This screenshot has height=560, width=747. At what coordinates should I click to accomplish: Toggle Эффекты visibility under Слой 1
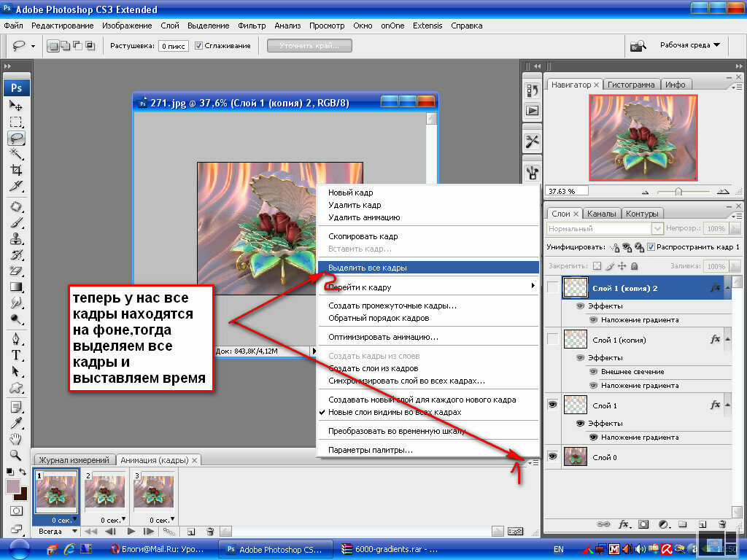580,423
